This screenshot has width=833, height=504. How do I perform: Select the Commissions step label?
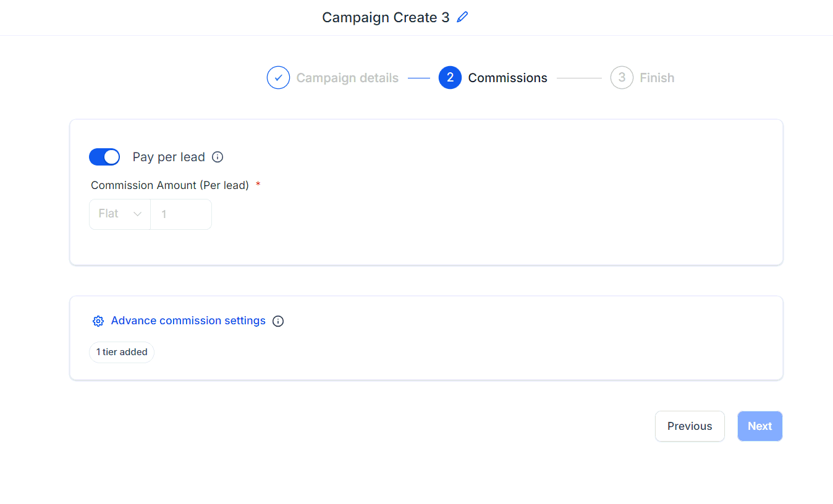click(507, 78)
